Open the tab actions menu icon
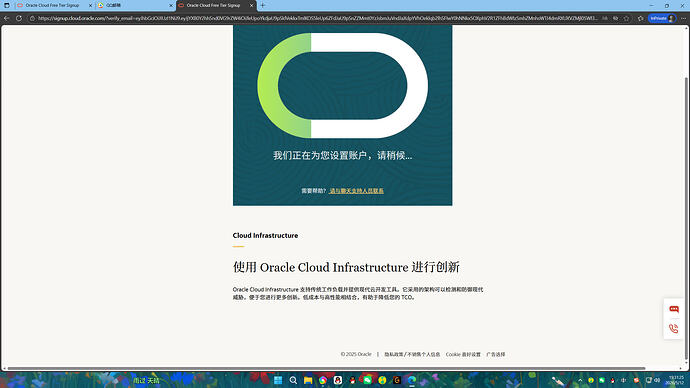 (7, 5)
